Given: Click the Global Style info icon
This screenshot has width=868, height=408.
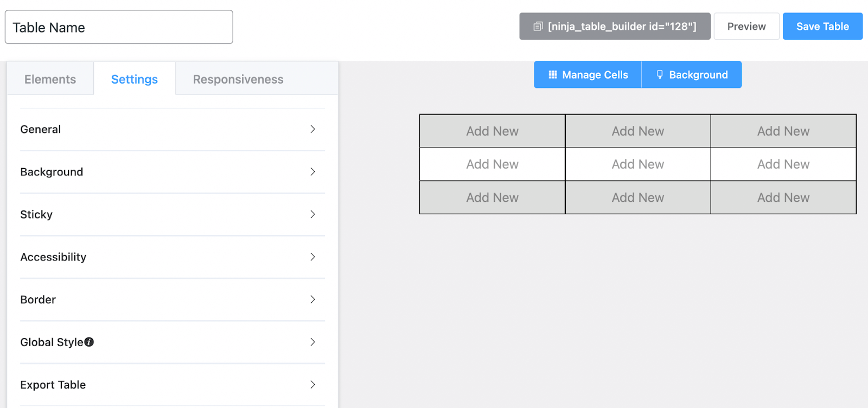Looking at the screenshot, I should pos(90,342).
